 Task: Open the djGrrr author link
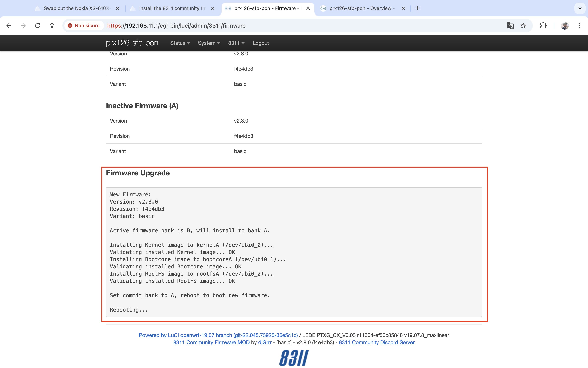click(265, 342)
